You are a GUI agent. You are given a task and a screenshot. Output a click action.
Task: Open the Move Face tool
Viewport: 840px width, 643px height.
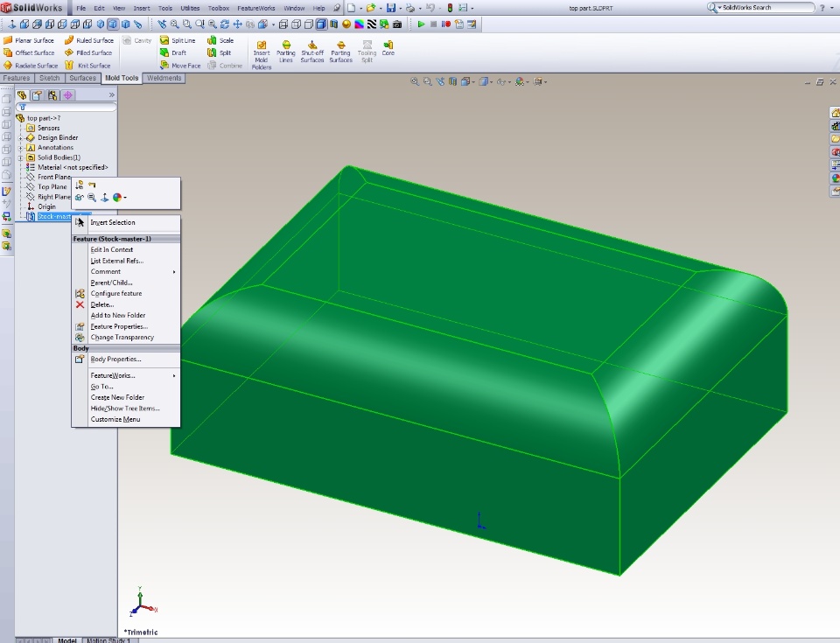click(x=180, y=66)
